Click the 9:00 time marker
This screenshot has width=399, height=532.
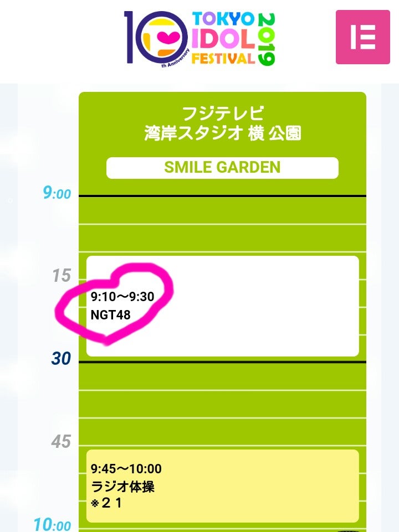coord(57,193)
